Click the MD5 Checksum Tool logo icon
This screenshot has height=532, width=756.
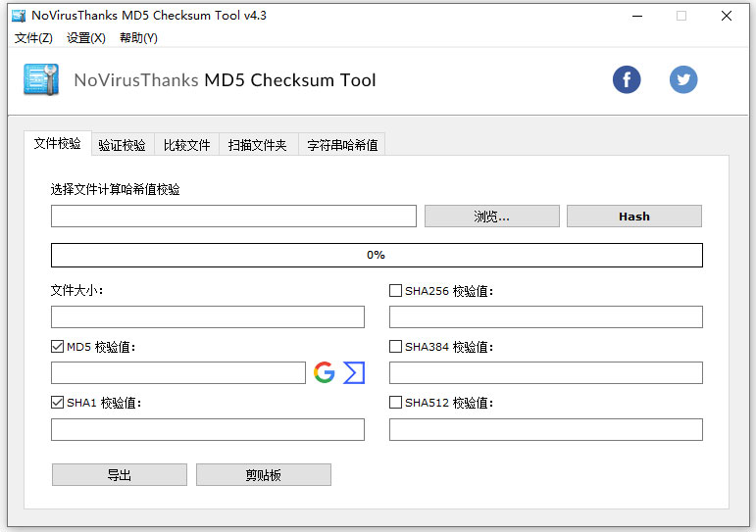click(x=41, y=79)
